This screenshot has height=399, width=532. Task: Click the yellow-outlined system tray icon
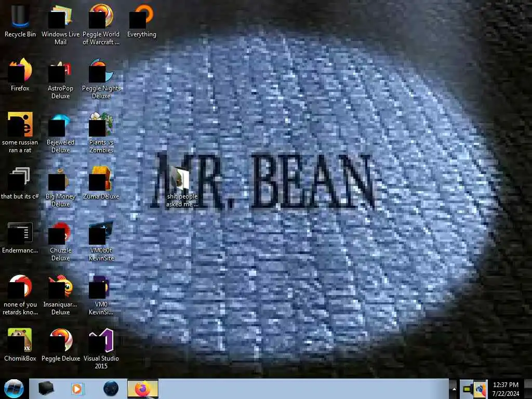click(468, 389)
